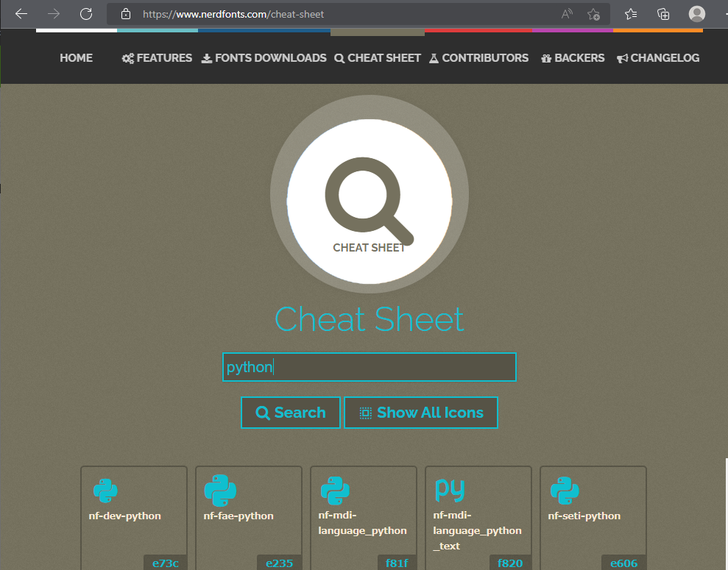Viewport: 728px width, 570px height.
Task: Open the CHANGELOG link
Action: [658, 58]
